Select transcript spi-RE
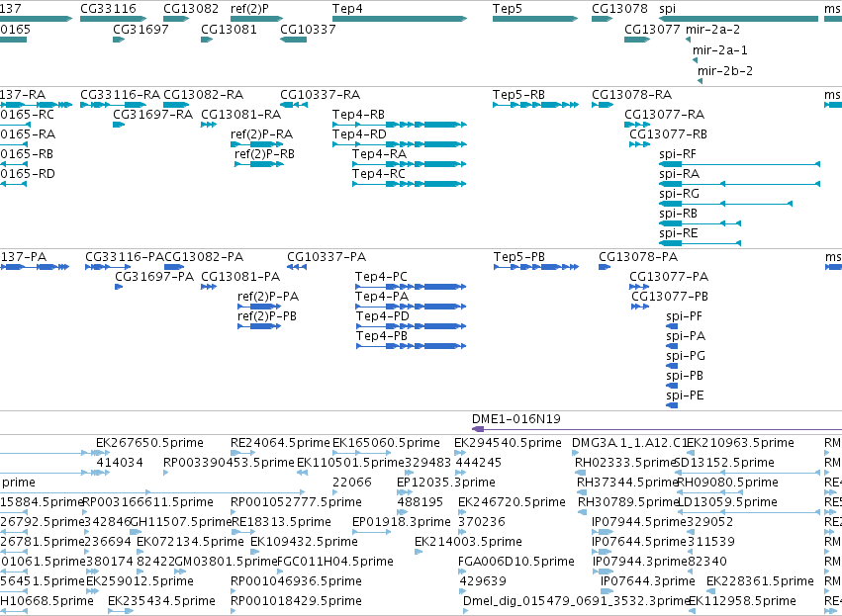842x616 pixels. pos(700,243)
